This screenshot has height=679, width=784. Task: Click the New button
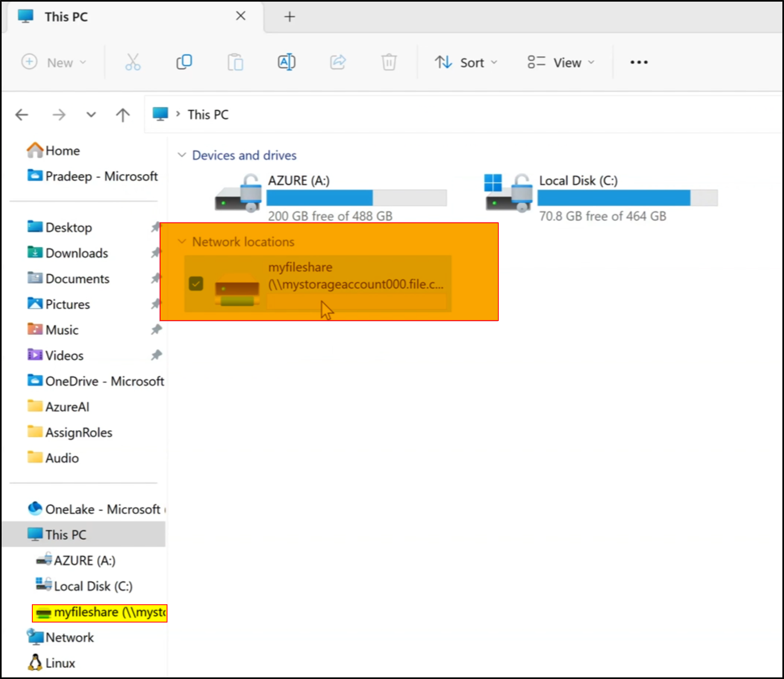[x=54, y=62]
